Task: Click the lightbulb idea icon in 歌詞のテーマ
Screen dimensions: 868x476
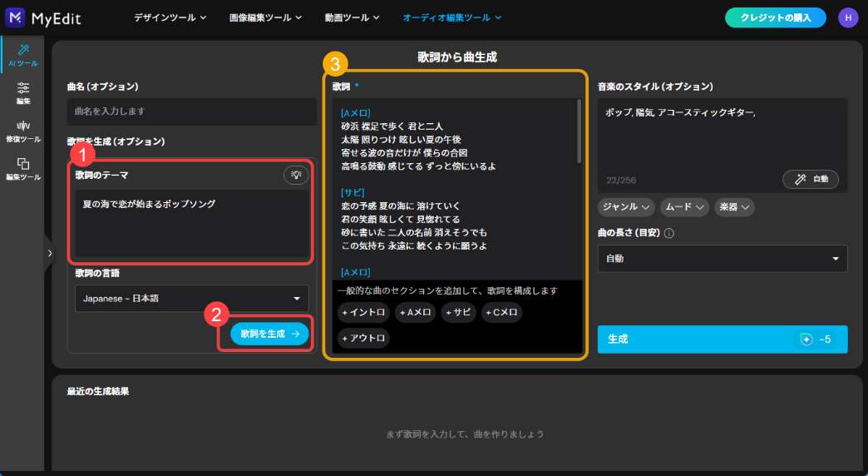Action: (x=296, y=175)
